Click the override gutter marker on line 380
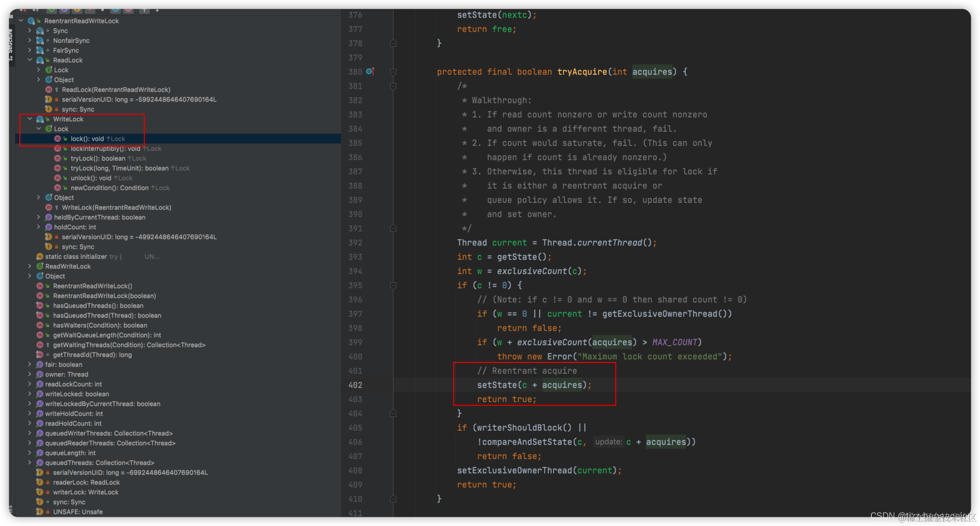The image size is (980, 526). (x=370, y=72)
